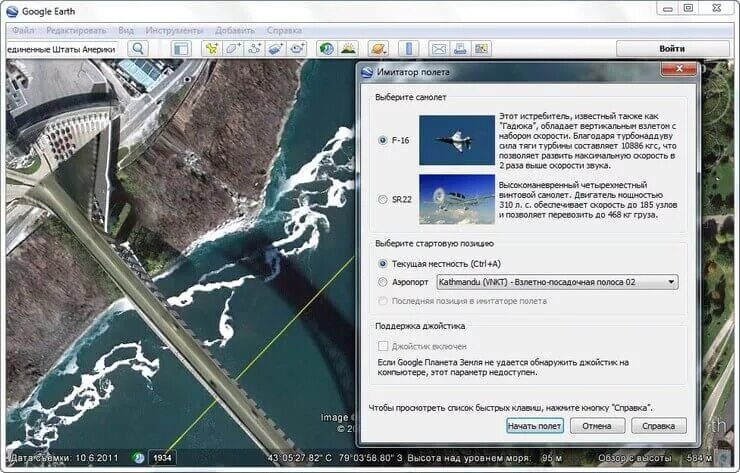Add a path from the toolbar
The image size is (740, 473).
[255, 49]
